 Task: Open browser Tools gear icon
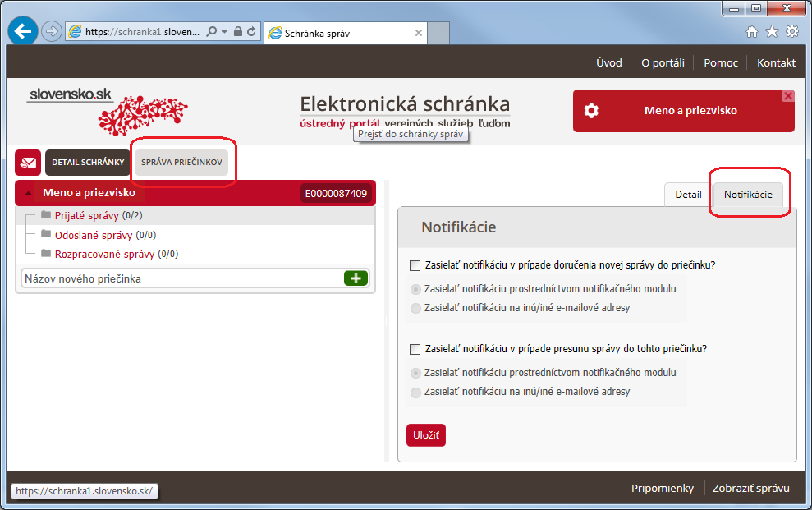792,32
